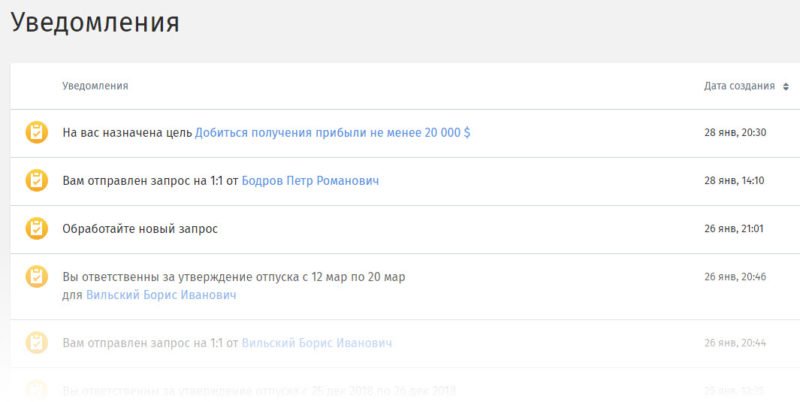Open 'Вильский Борис Иванович' in the 1:1 request row
Image resolution: width=800 pixels, height=402 pixels.
point(316,343)
